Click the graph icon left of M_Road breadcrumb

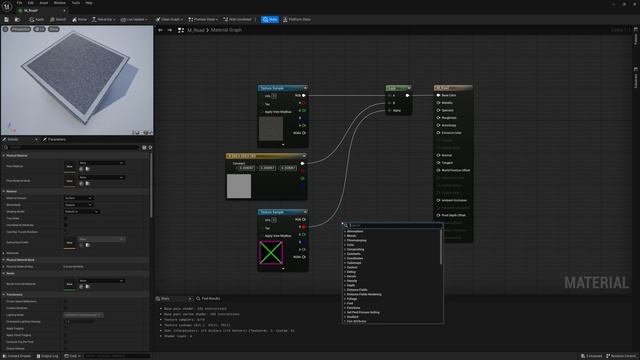tap(181, 30)
